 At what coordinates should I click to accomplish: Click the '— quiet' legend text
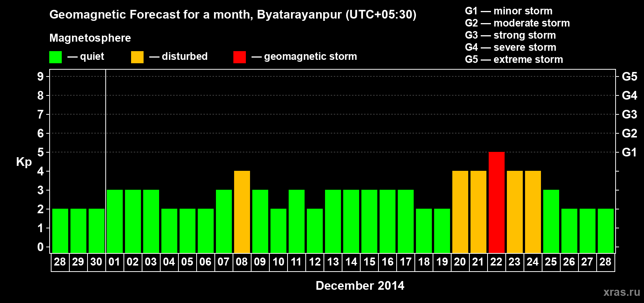(86, 56)
